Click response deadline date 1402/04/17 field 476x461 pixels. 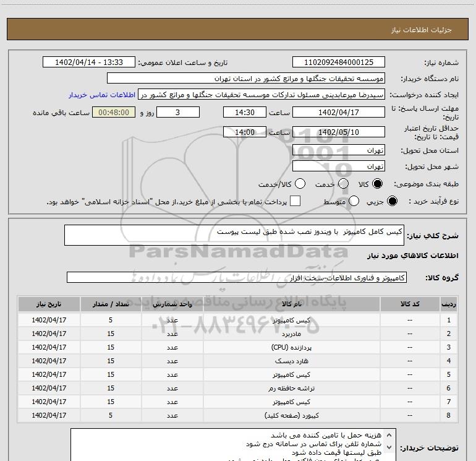pos(339,112)
